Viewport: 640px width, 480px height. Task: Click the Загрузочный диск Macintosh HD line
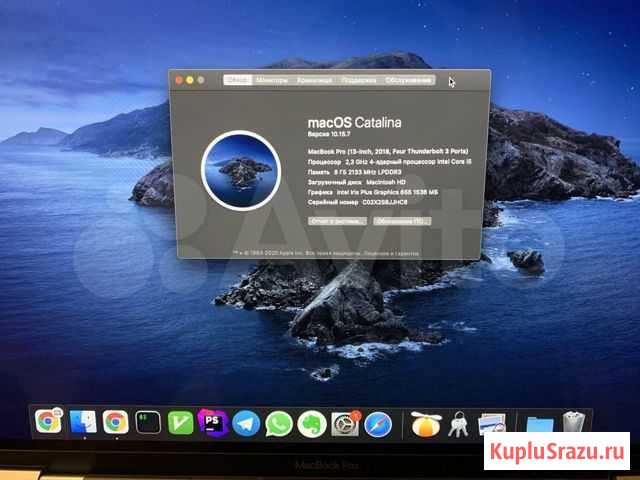[x=356, y=182]
